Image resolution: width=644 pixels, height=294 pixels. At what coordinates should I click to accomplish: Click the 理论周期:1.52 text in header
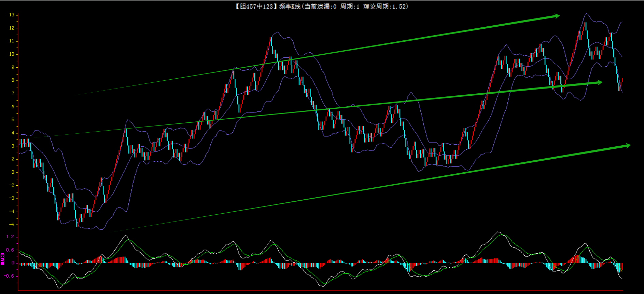[x=385, y=6]
